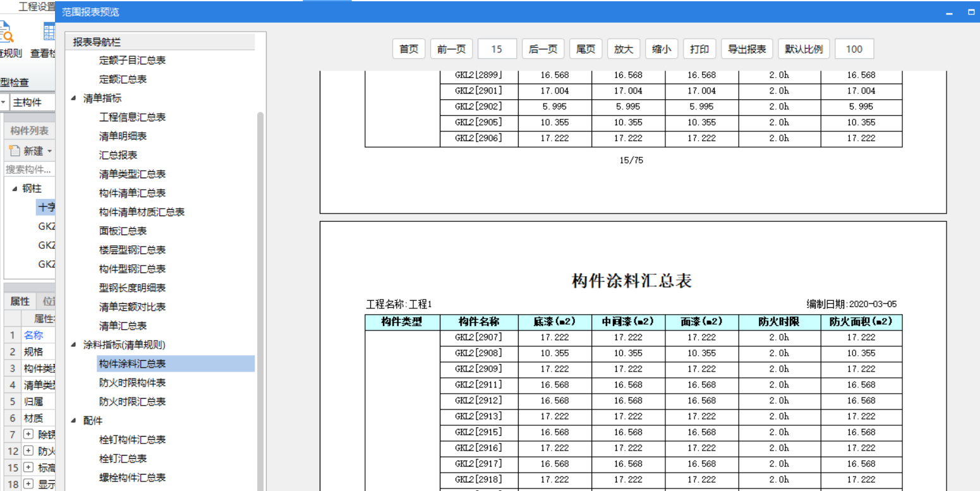Viewport: 980px width, 491px height.
Task: Click the 查看 table icon in background ribbon
Action: [49, 32]
